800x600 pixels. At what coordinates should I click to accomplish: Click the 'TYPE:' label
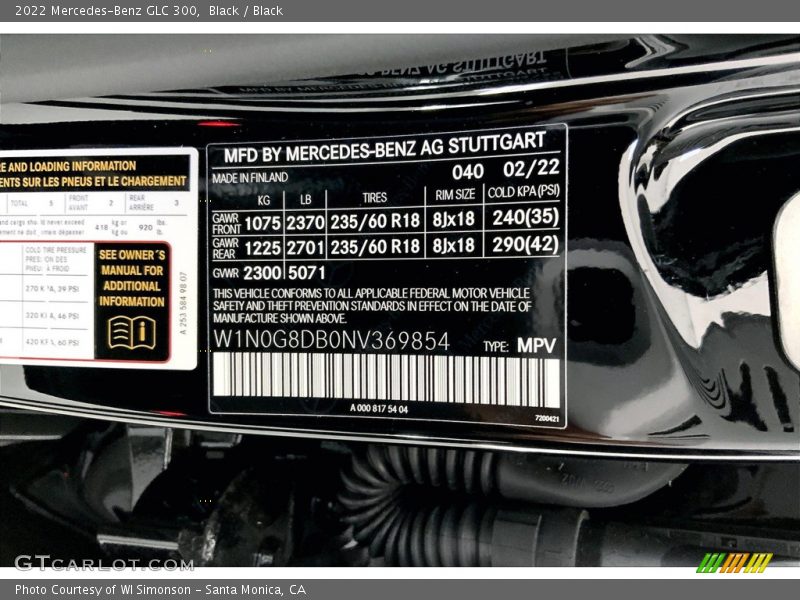pyautogui.click(x=495, y=347)
